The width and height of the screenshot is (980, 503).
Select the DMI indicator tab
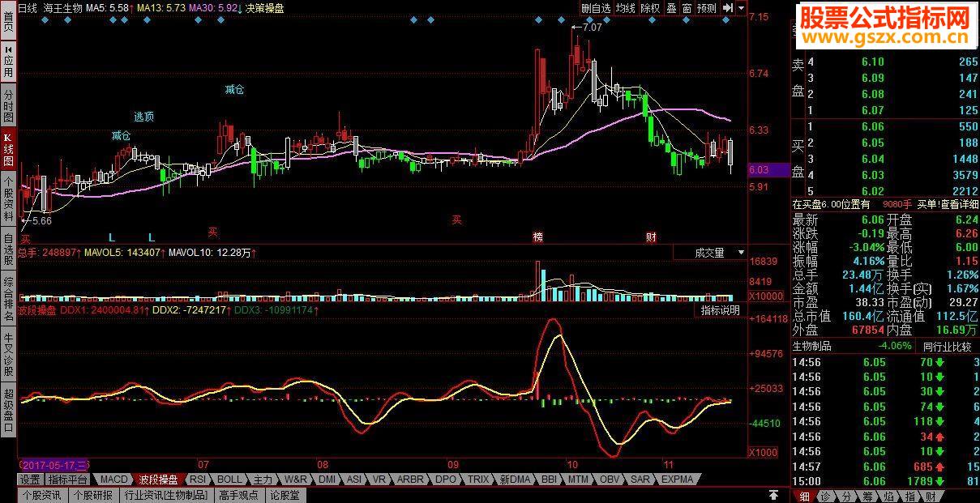(x=327, y=480)
